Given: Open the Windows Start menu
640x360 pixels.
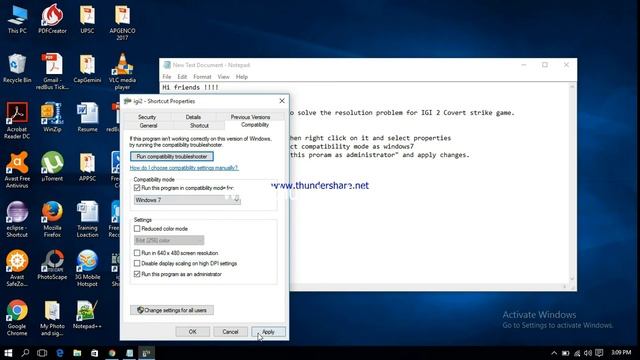Looking at the screenshot, I should [x=8, y=353].
